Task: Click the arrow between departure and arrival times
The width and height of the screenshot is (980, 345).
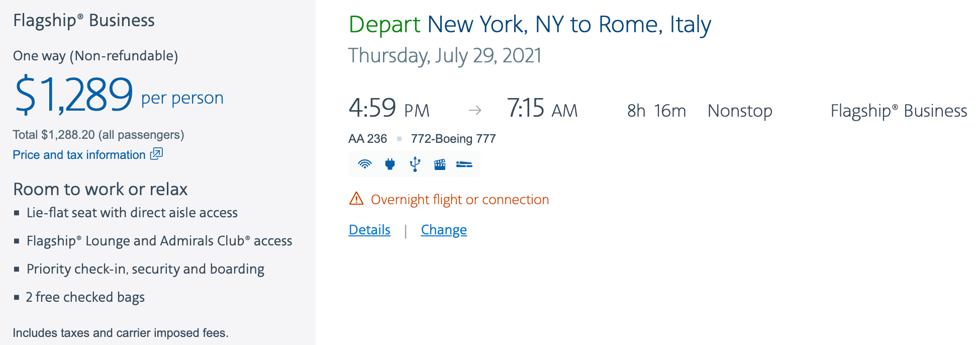Action: [475, 110]
